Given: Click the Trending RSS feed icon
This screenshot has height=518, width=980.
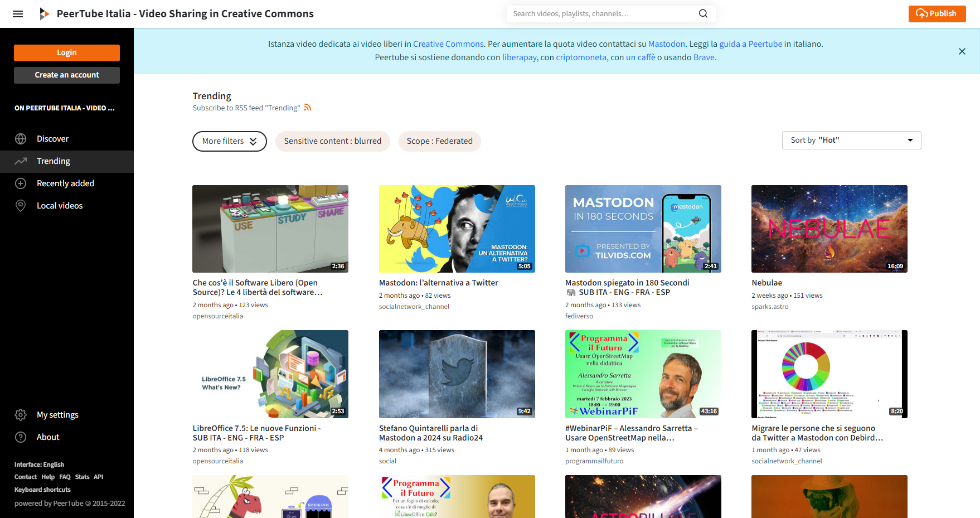Looking at the screenshot, I should 308,108.
